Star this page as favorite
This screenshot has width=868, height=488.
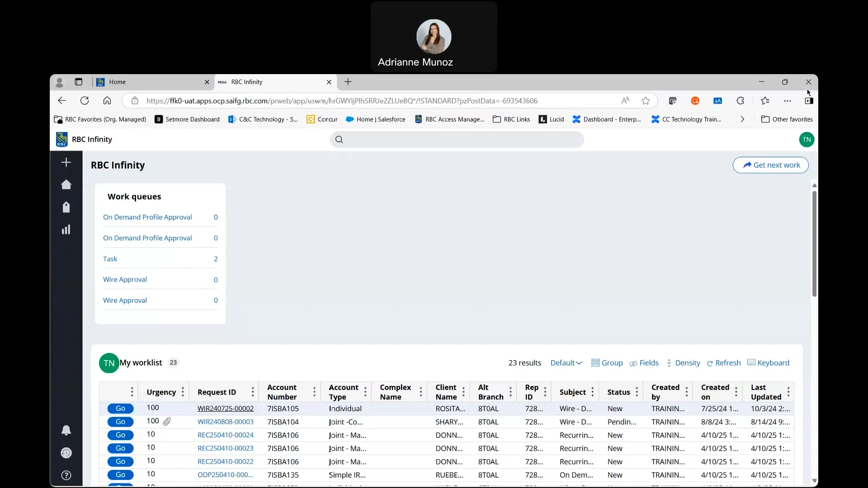[646, 101]
